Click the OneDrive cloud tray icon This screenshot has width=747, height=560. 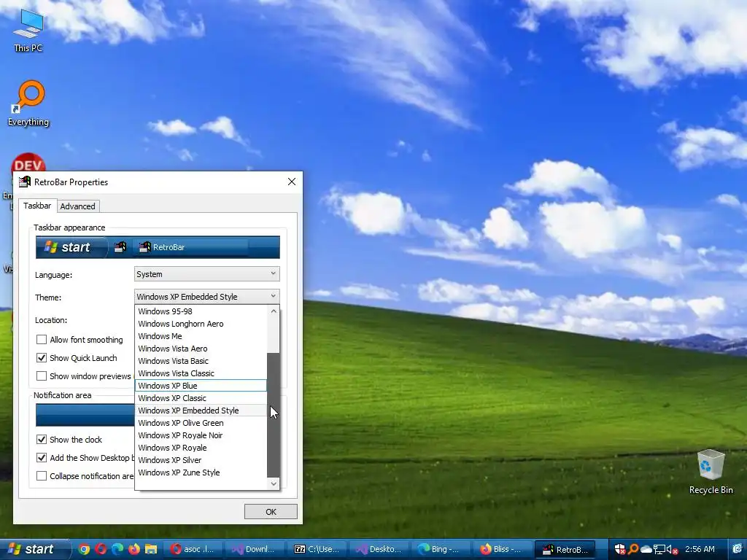pyautogui.click(x=646, y=550)
